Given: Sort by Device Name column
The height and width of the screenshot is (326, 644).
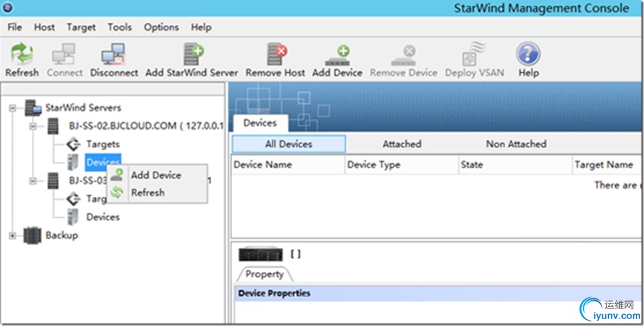Looking at the screenshot, I should (x=288, y=165).
